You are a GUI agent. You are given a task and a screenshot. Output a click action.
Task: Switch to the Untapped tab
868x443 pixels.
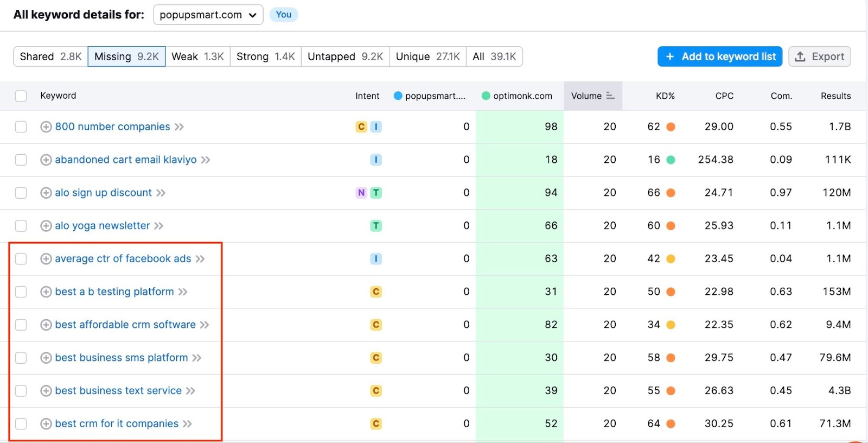tap(345, 56)
